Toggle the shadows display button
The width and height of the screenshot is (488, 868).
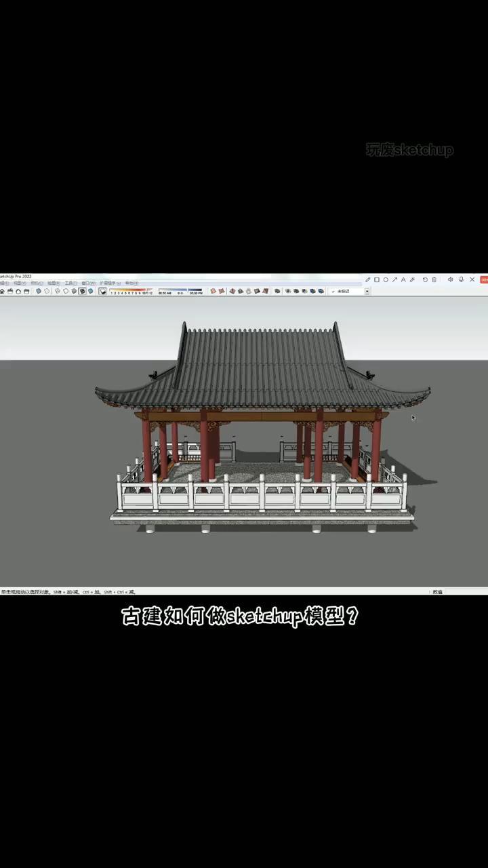pos(103,292)
